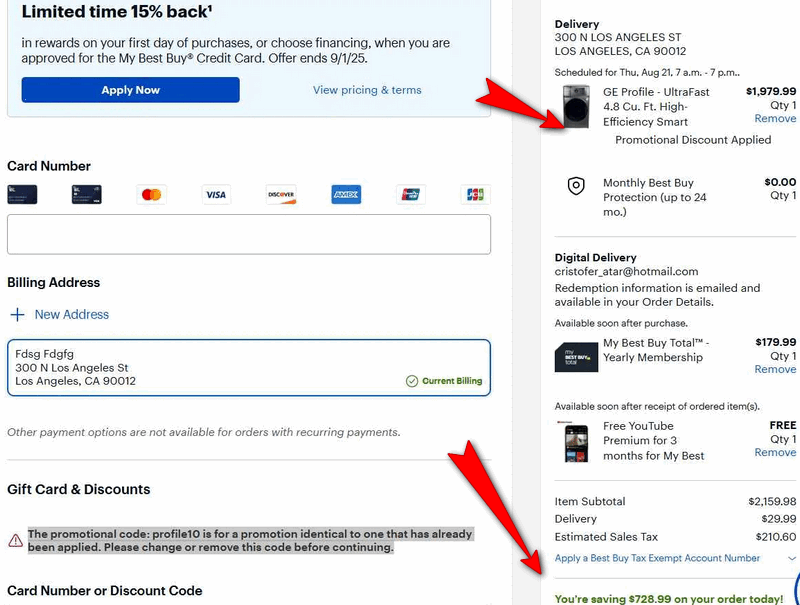Click the plus icon beside New Address

click(17, 314)
